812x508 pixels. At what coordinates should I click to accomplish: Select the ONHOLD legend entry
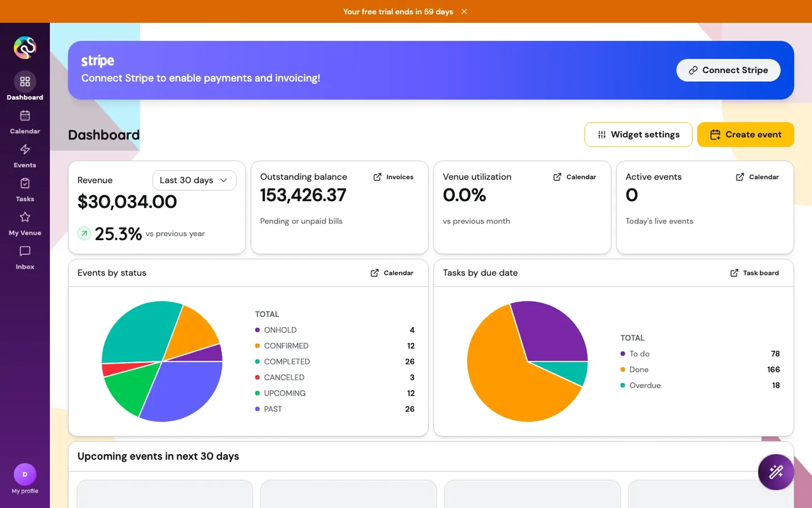[335, 330]
